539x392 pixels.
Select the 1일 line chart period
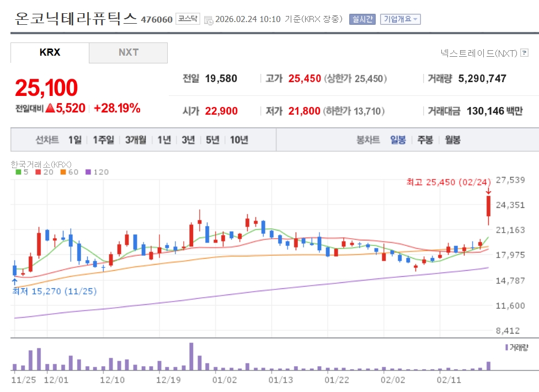(75, 140)
